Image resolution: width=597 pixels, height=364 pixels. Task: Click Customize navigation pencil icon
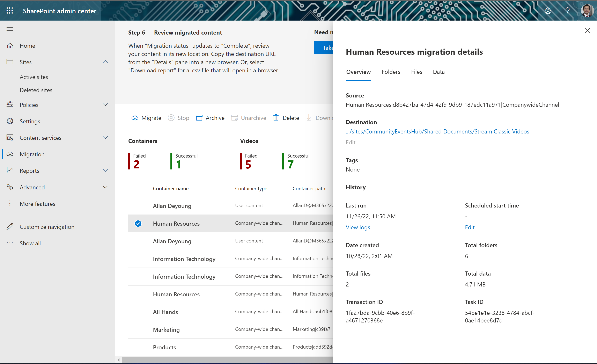coord(10,227)
